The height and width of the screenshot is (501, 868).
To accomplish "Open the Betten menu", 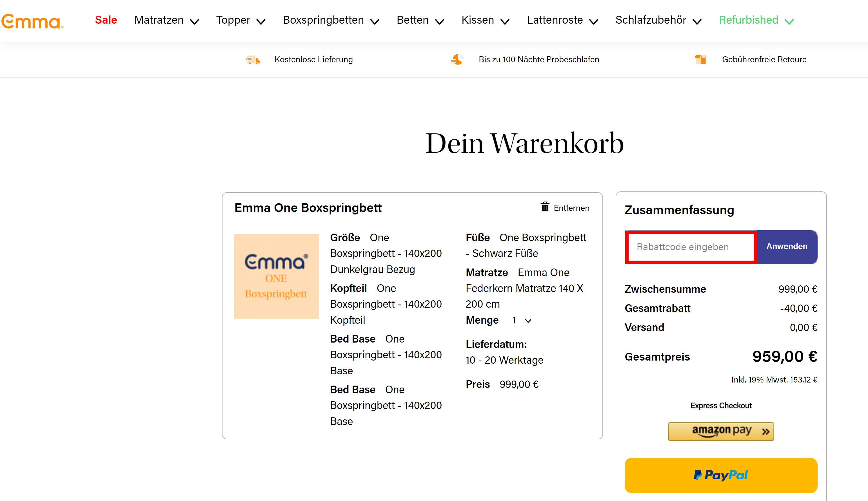I will (413, 20).
